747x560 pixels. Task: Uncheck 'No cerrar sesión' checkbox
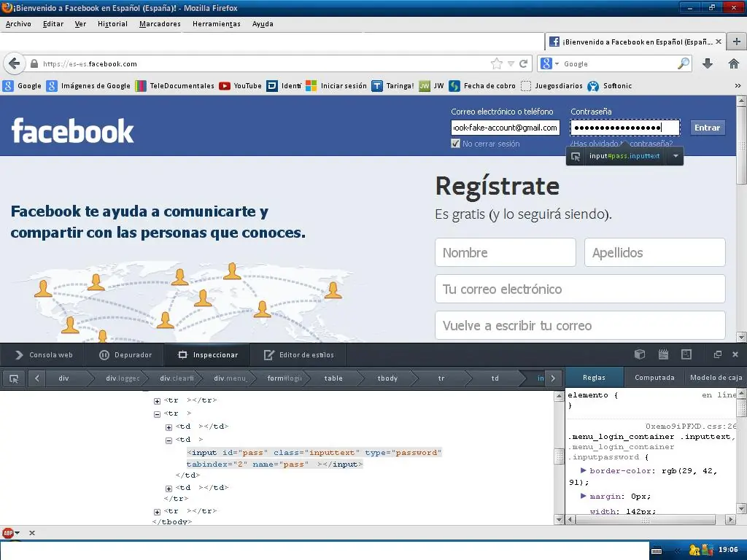pos(456,144)
